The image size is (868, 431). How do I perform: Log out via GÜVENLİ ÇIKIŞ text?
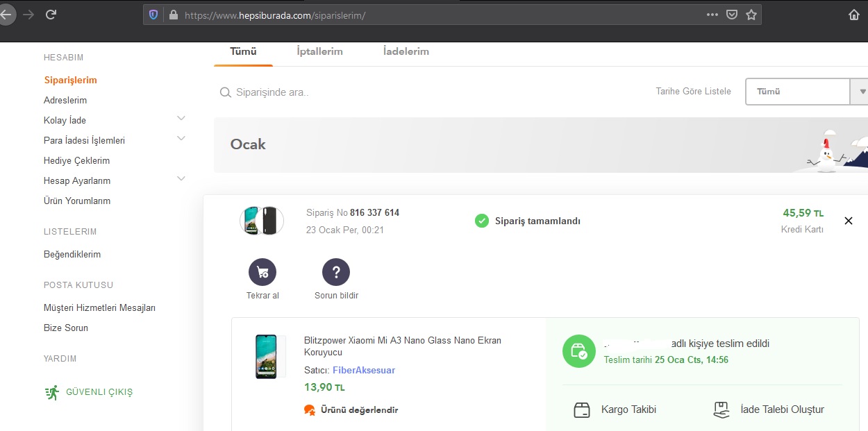[x=99, y=392]
